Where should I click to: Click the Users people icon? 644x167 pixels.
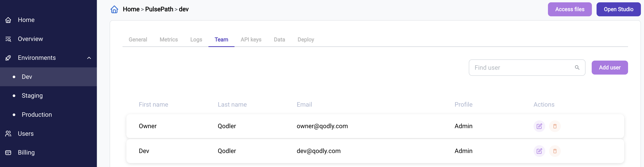coord(8,134)
